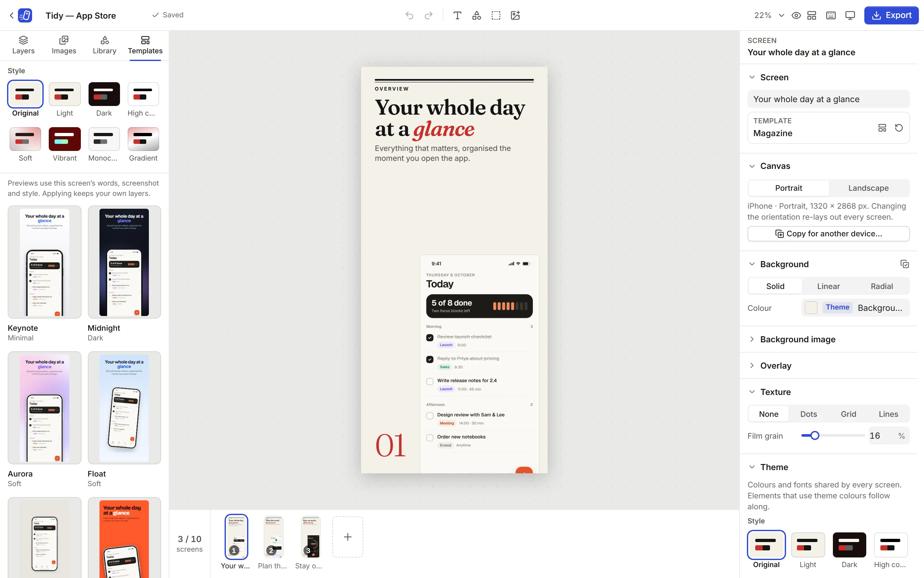Select the Shapes tool icon
This screenshot has height=578, width=924.
476,15
